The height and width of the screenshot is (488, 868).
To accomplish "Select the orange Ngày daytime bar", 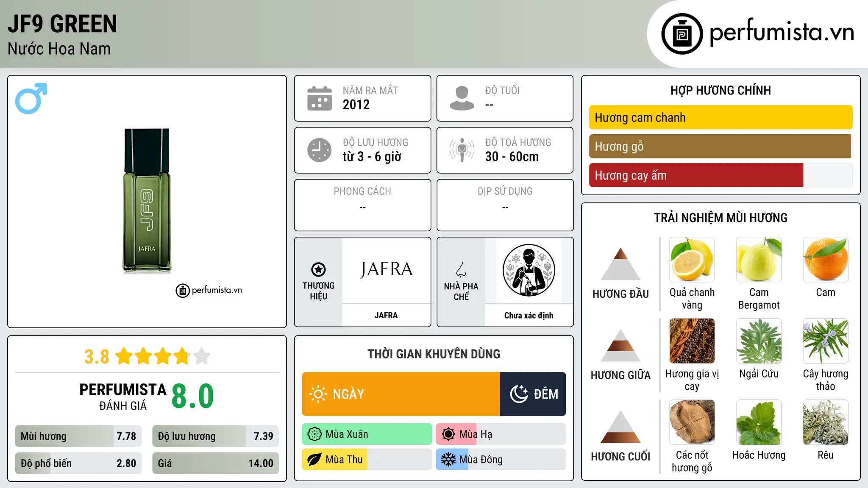I will 401,394.
